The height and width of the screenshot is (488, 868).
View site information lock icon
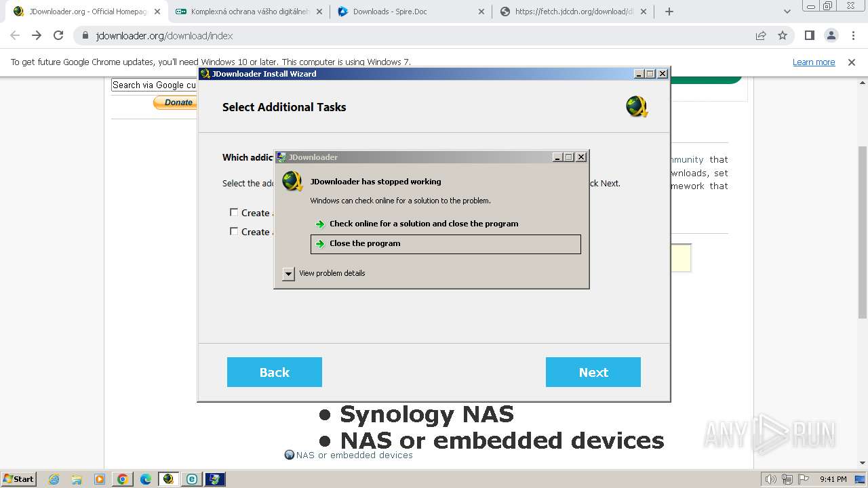click(x=85, y=36)
